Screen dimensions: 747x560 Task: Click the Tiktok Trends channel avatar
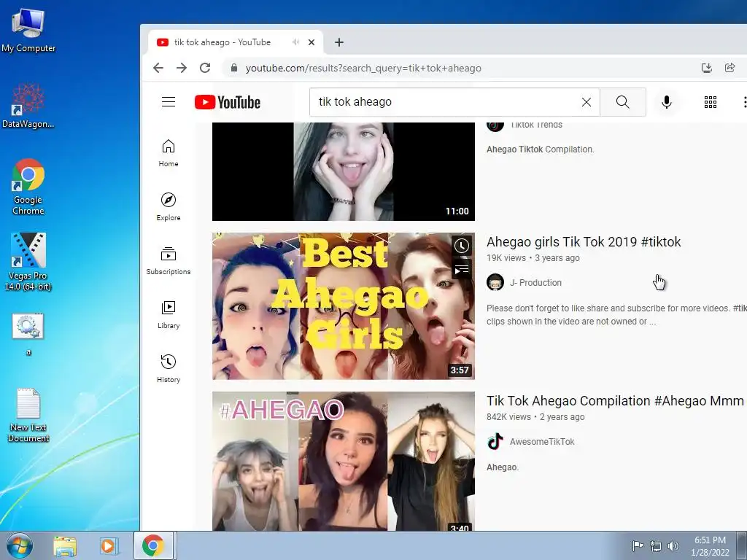495,125
